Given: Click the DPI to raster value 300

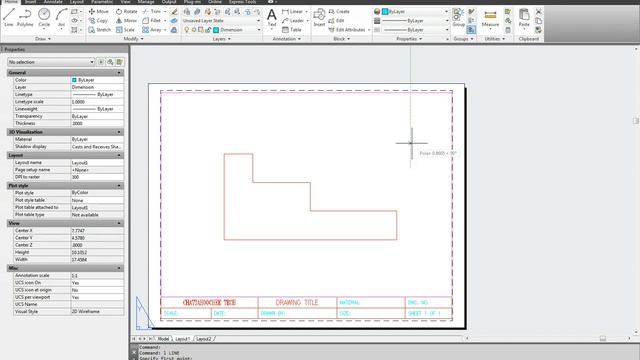Looking at the screenshot, I should pyautogui.click(x=97, y=177).
